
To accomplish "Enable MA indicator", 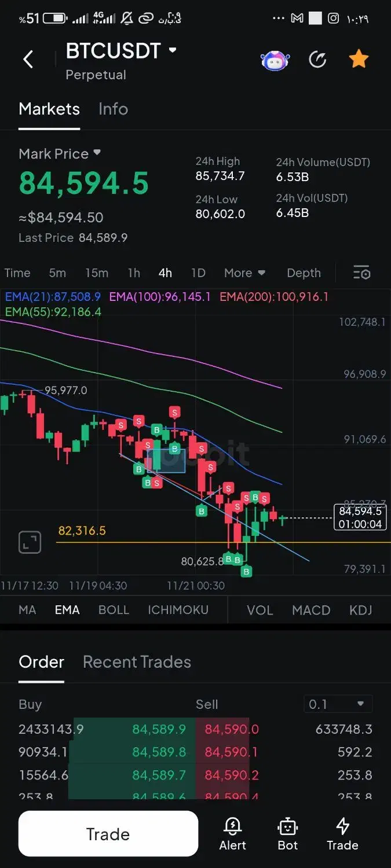I will pyautogui.click(x=27, y=610).
